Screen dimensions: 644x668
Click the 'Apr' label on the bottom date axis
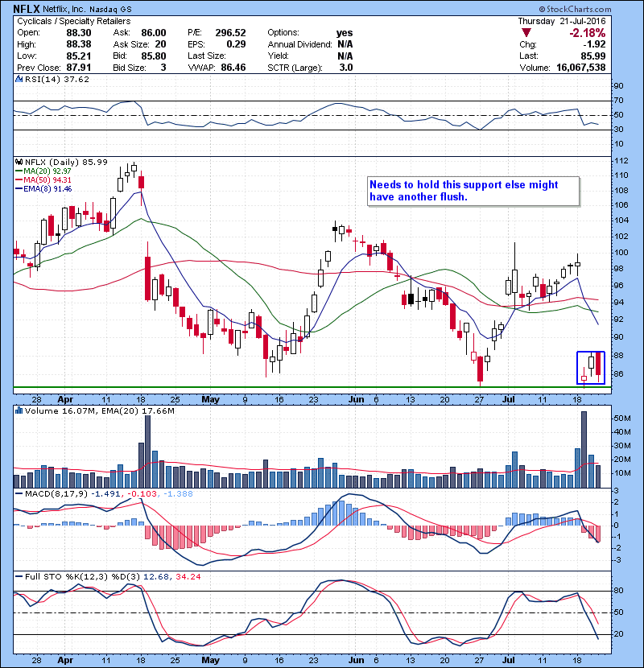65,660
